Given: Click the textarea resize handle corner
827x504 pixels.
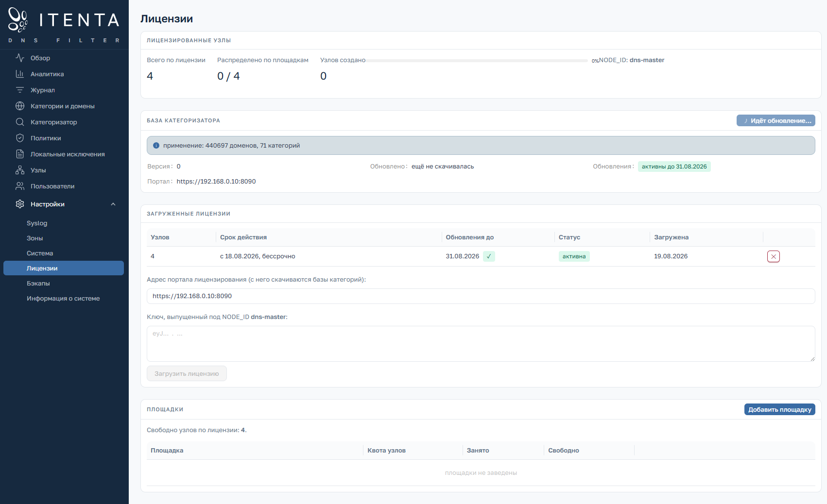Looking at the screenshot, I should click(812, 359).
